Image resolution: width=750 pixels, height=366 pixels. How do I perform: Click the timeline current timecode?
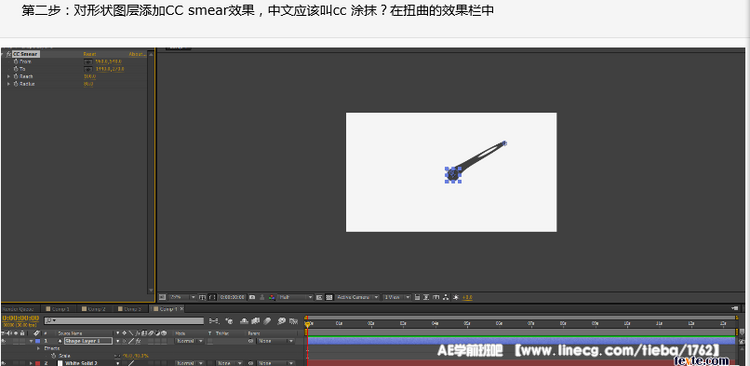(21, 318)
